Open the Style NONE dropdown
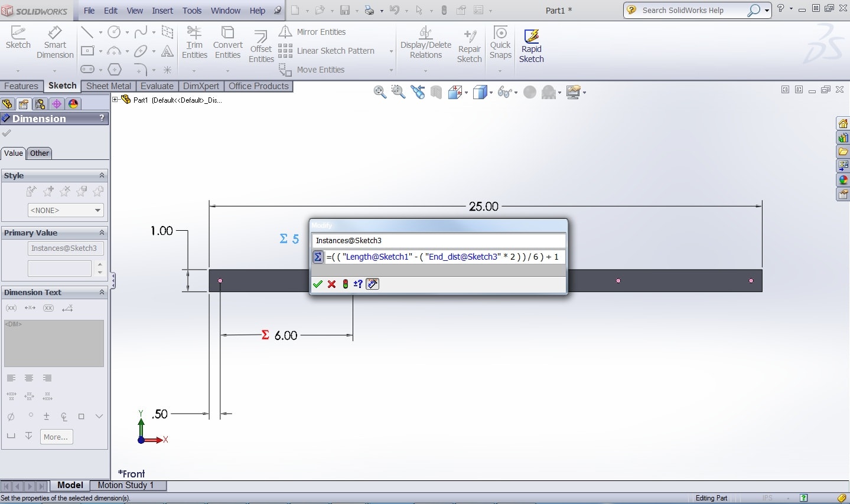The image size is (850, 504). point(66,210)
